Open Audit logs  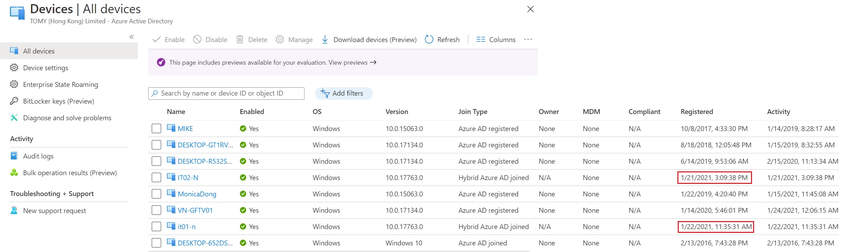click(38, 156)
